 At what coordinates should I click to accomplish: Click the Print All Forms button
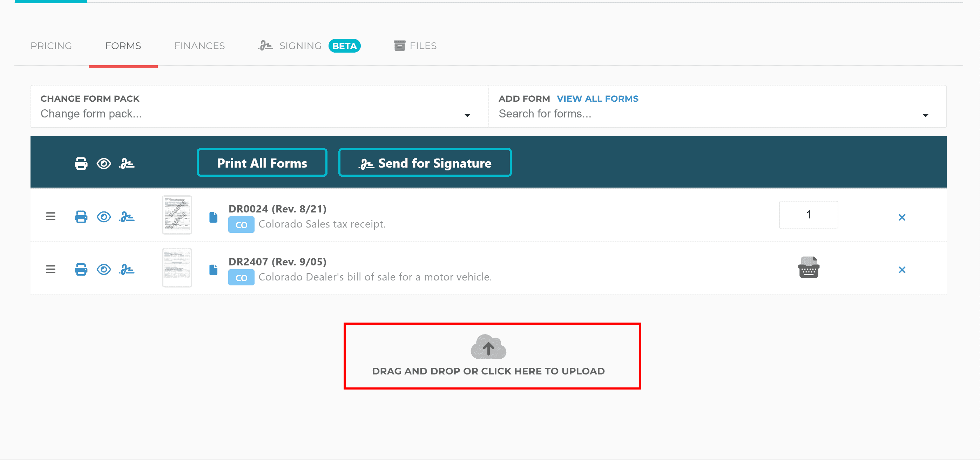[262, 163]
